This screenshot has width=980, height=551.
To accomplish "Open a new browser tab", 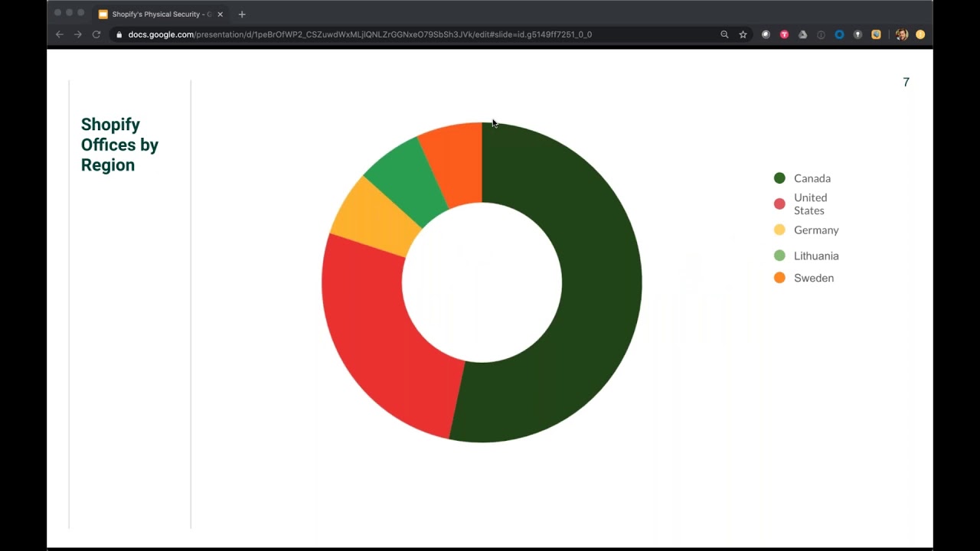I will pyautogui.click(x=242, y=14).
